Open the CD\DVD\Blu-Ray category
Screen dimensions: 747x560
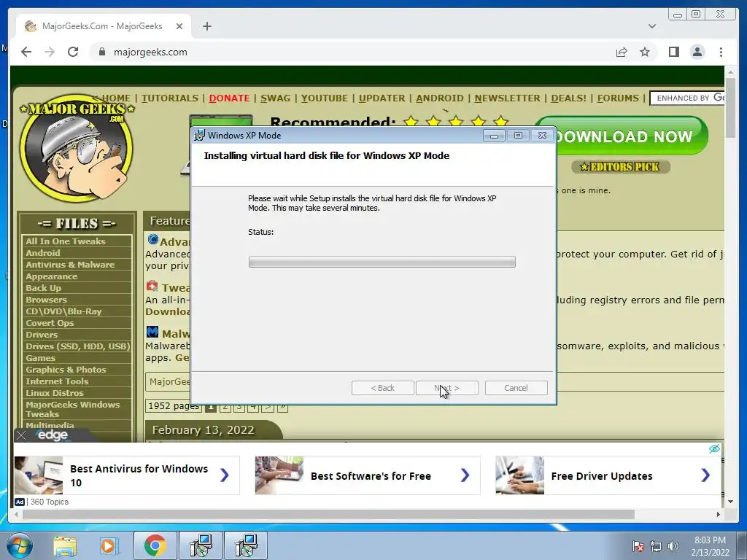point(64,311)
